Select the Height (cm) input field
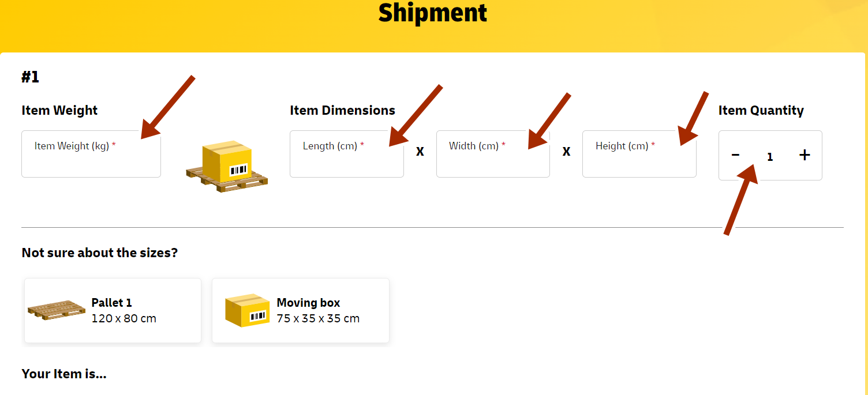 (x=639, y=154)
